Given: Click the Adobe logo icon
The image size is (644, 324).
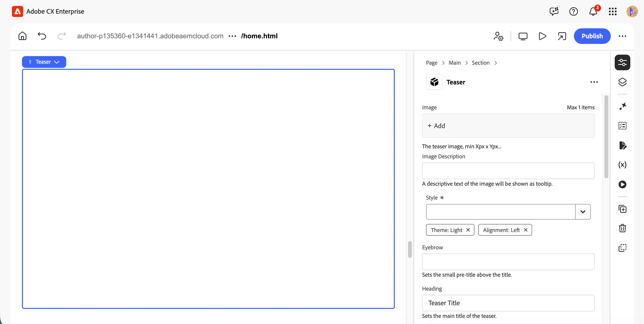Looking at the screenshot, I should (18, 11).
